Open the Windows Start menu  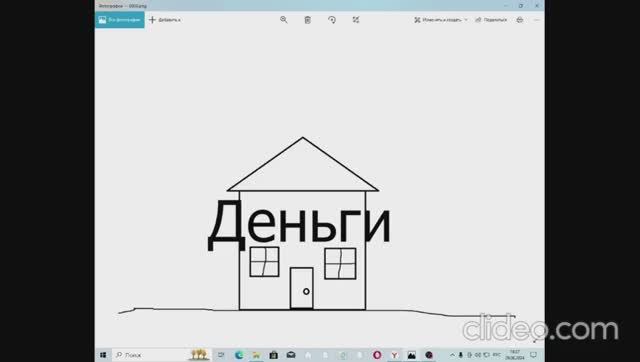pyautogui.click(x=103, y=355)
